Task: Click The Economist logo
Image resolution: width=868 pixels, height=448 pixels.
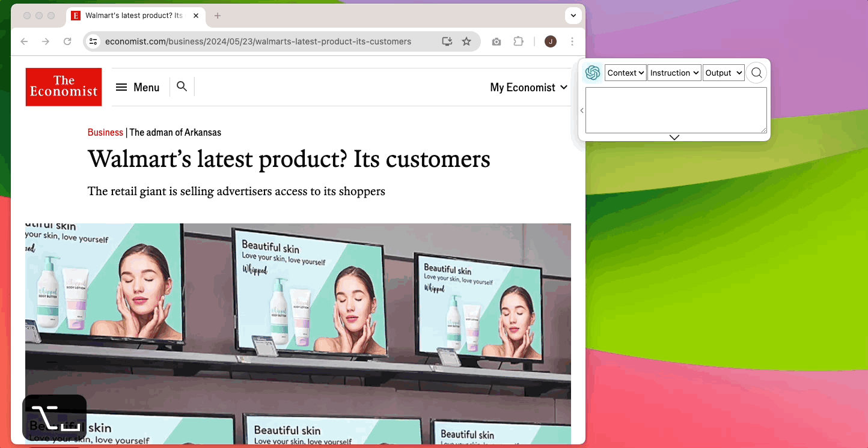Action: pyautogui.click(x=64, y=87)
